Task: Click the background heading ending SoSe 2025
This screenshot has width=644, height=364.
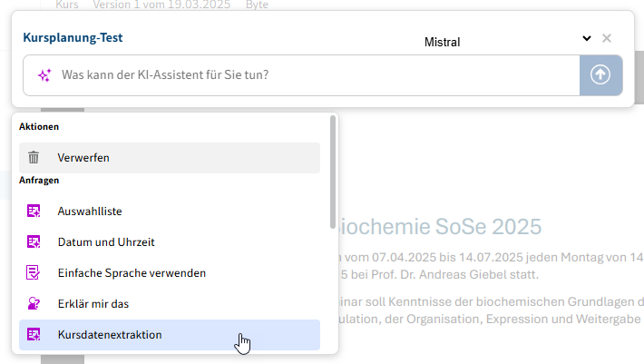Action: tap(440, 226)
